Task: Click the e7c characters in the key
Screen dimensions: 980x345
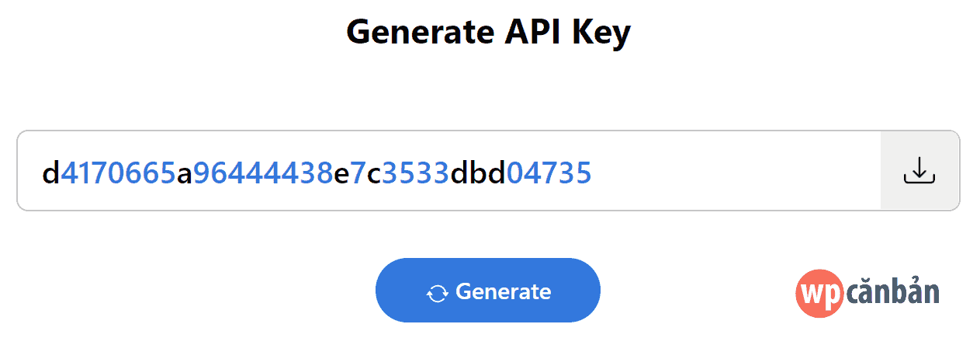Action: click(358, 174)
